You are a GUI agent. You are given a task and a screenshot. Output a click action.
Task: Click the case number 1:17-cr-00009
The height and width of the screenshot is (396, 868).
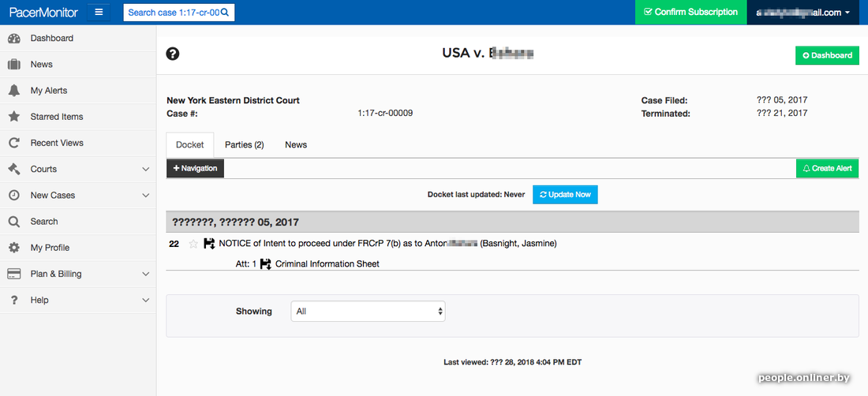(x=385, y=114)
